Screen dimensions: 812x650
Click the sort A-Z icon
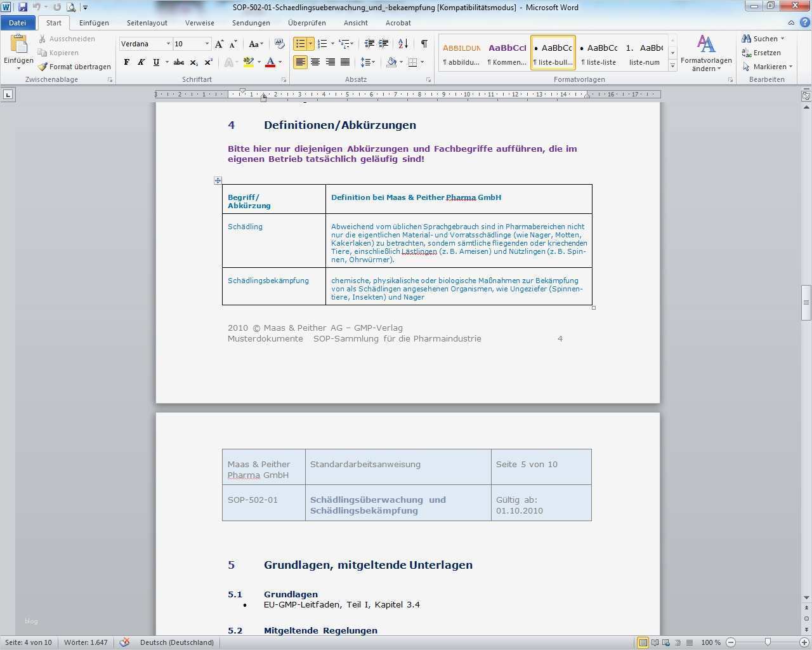coord(403,44)
